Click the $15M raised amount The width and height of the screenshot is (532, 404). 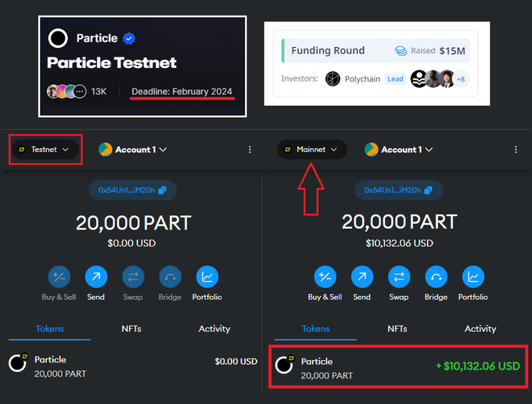(452, 51)
